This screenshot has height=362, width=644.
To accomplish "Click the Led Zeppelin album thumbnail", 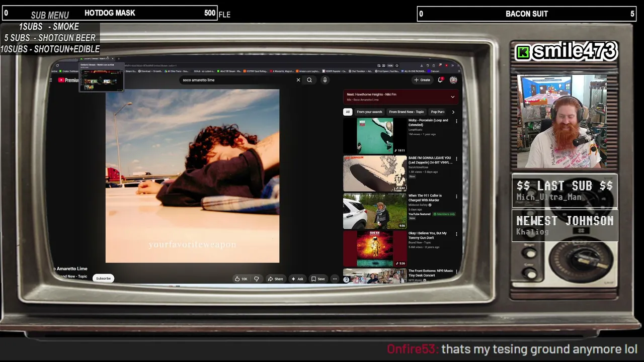I will click(x=375, y=173).
